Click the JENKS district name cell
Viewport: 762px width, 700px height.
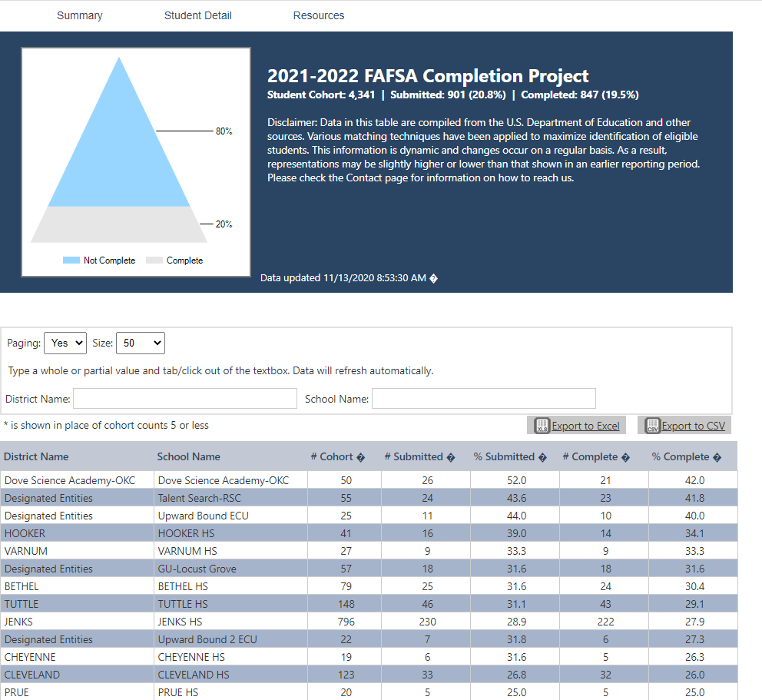pyautogui.click(x=78, y=622)
